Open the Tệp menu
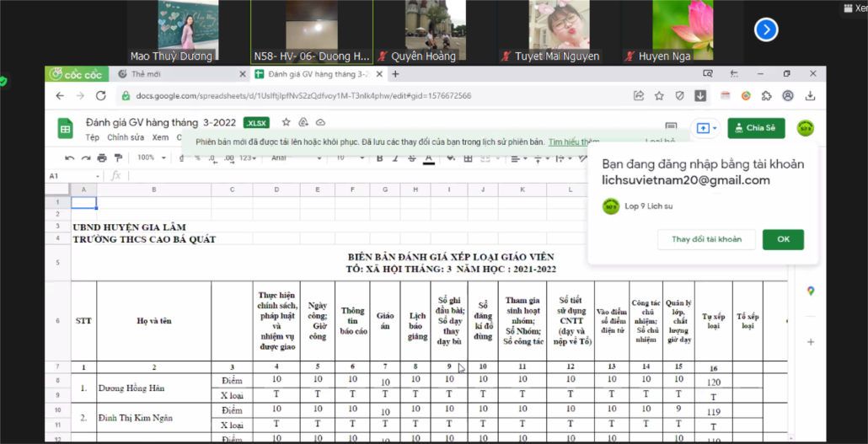The image size is (868, 444). point(92,137)
